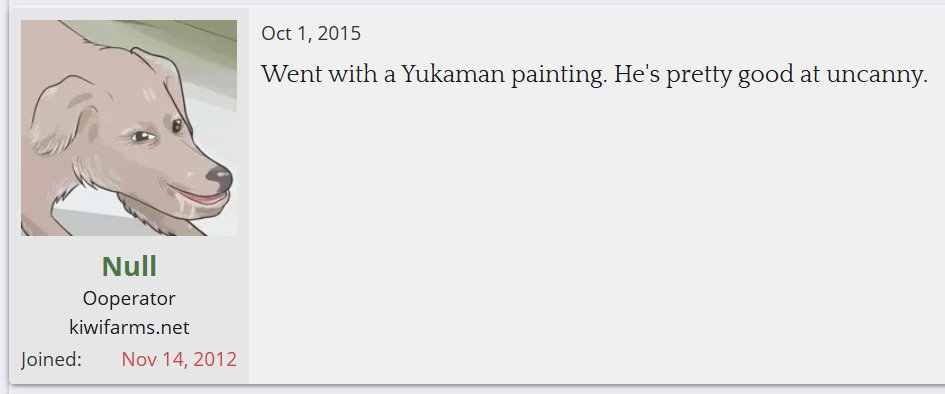Click the dog's nose in the avatar
This screenshot has width=945, height=394.
tap(219, 178)
